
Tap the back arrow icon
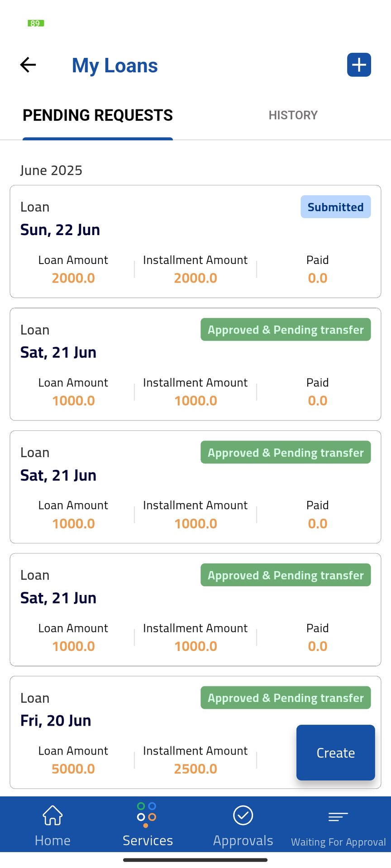[28, 65]
